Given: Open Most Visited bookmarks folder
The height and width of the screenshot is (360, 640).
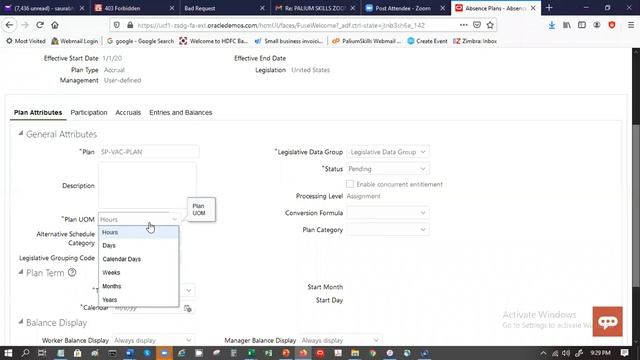Looking at the screenshot, I should pos(26,41).
